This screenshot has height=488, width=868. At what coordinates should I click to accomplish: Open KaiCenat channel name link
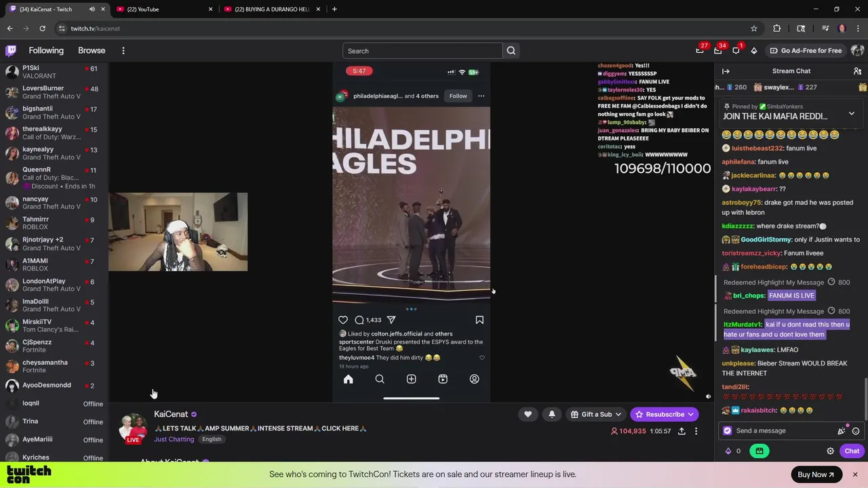[171, 414]
